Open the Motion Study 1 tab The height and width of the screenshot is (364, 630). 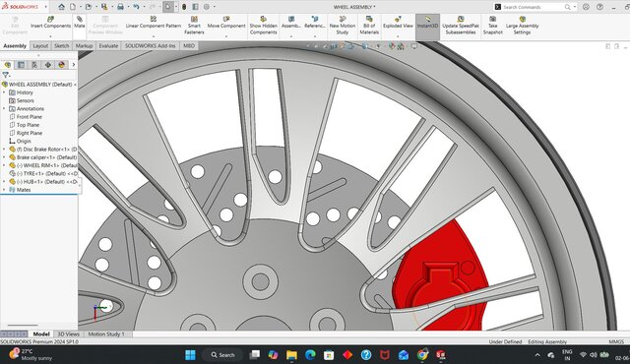(x=106, y=334)
